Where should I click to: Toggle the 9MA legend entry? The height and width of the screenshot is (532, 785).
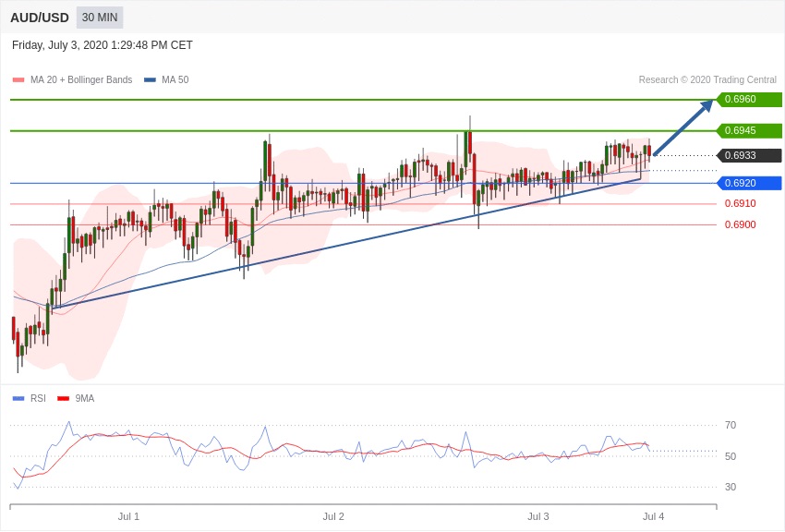point(84,399)
